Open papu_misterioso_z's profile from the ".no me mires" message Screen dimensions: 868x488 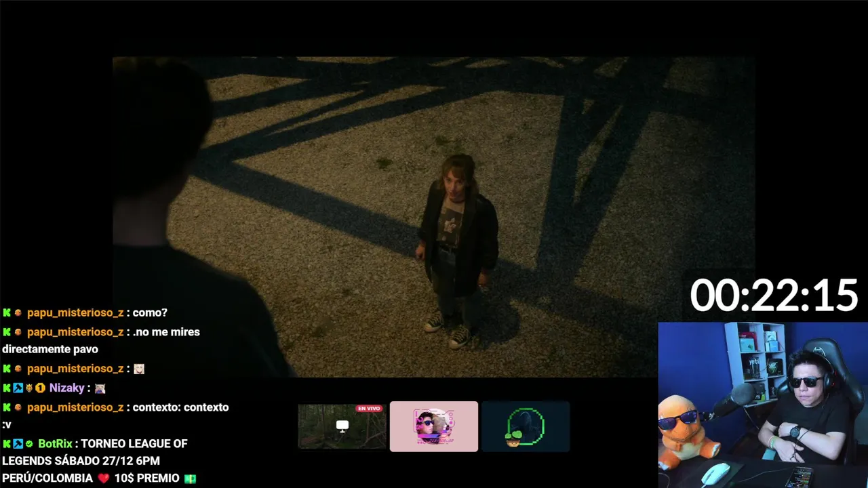pyautogui.click(x=75, y=332)
